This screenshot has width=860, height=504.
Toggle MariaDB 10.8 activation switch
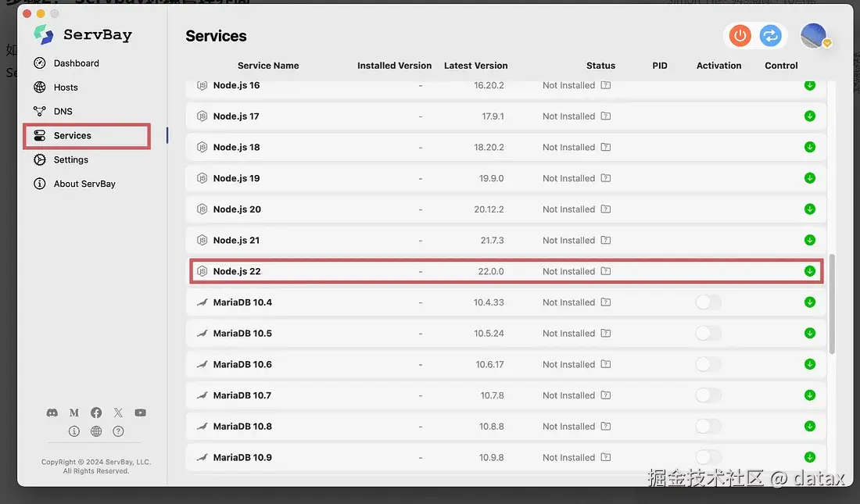pyautogui.click(x=708, y=426)
